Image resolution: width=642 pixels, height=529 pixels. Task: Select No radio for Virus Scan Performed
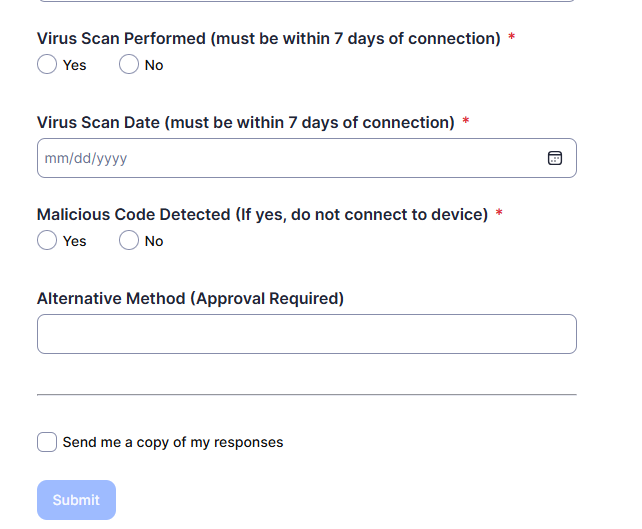coord(129,65)
